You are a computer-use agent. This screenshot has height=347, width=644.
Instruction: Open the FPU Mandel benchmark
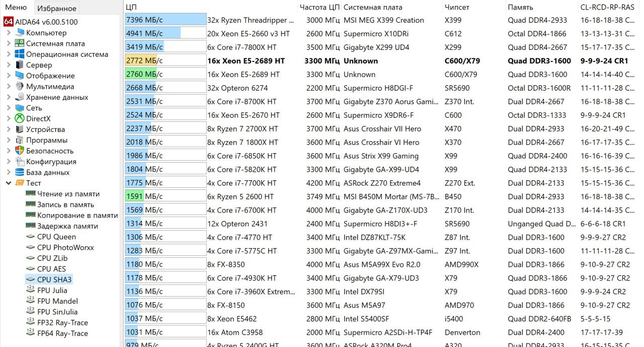[x=58, y=301]
